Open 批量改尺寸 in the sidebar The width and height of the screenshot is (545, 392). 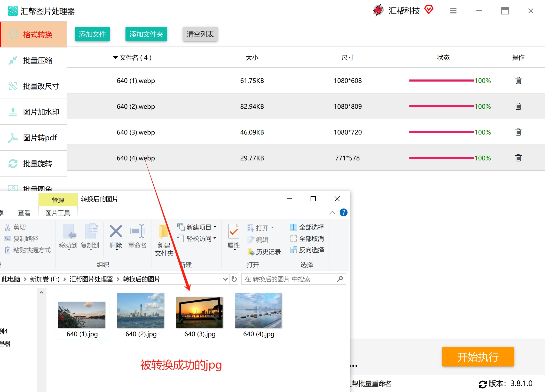point(34,86)
